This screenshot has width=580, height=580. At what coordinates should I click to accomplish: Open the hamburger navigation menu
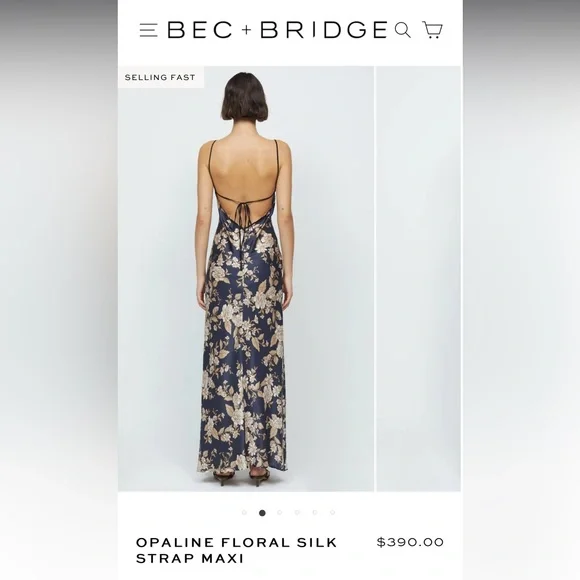pos(148,30)
